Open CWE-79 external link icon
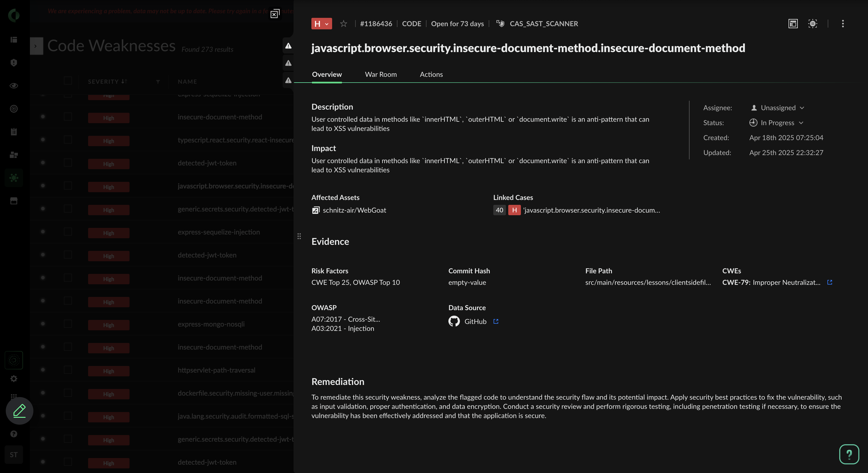The image size is (868, 473). pyautogui.click(x=830, y=282)
